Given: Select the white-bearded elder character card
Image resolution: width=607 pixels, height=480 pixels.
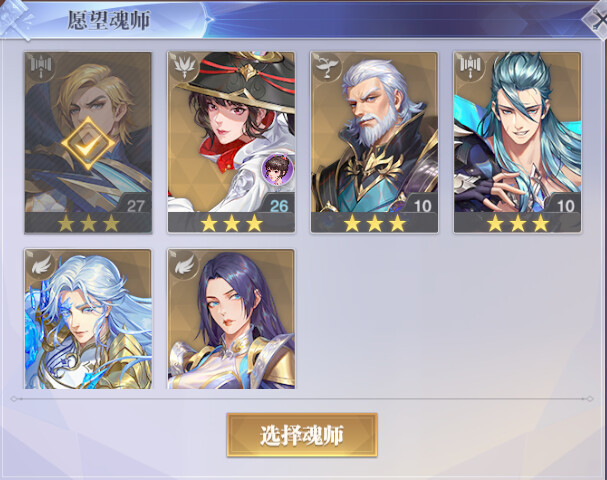Looking at the screenshot, I should coord(374,142).
